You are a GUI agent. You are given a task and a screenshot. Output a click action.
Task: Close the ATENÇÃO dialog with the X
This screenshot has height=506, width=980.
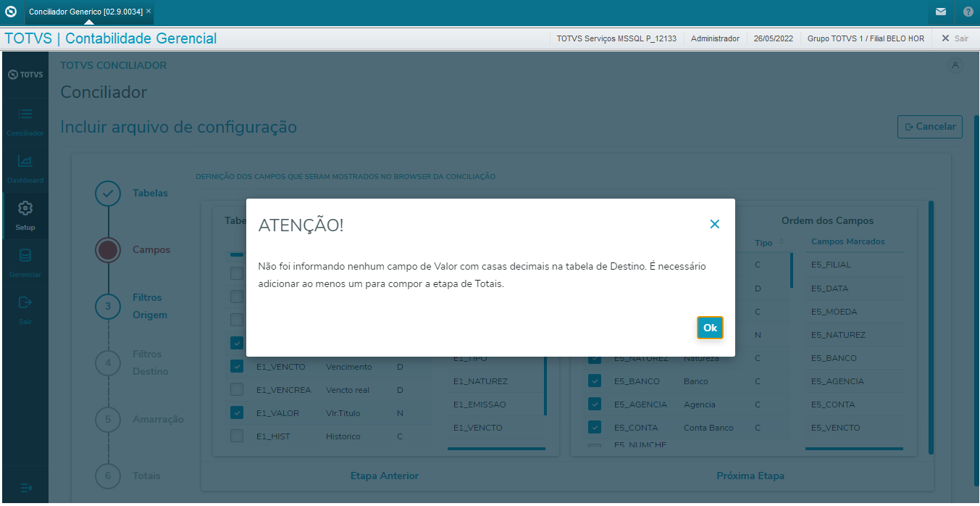pos(714,224)
